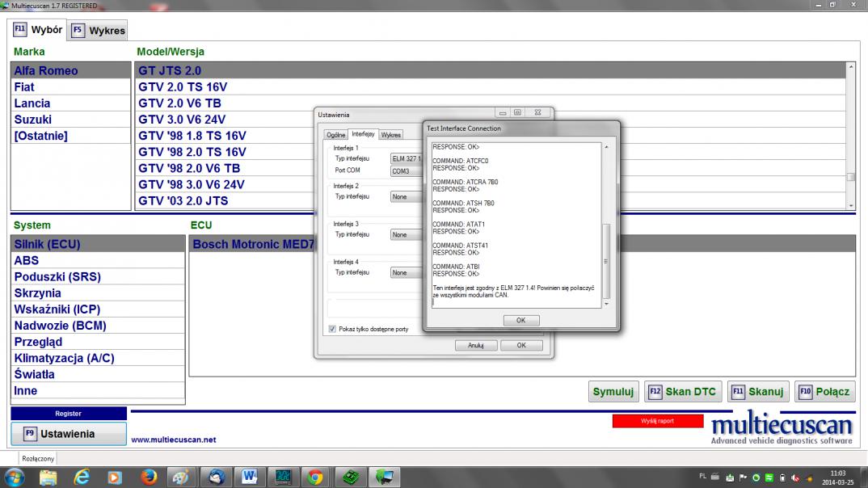The height and width of the screenshot is (488, 868).
Task: Switch to Microsoft Word on the taskbar
Action: (x=249, y=477)
